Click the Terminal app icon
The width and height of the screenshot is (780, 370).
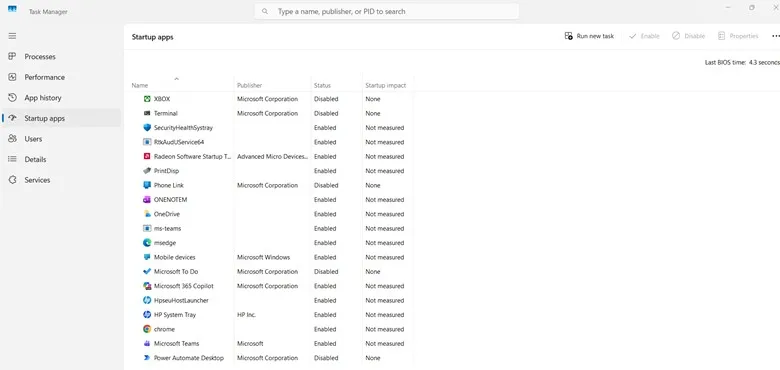147,113
